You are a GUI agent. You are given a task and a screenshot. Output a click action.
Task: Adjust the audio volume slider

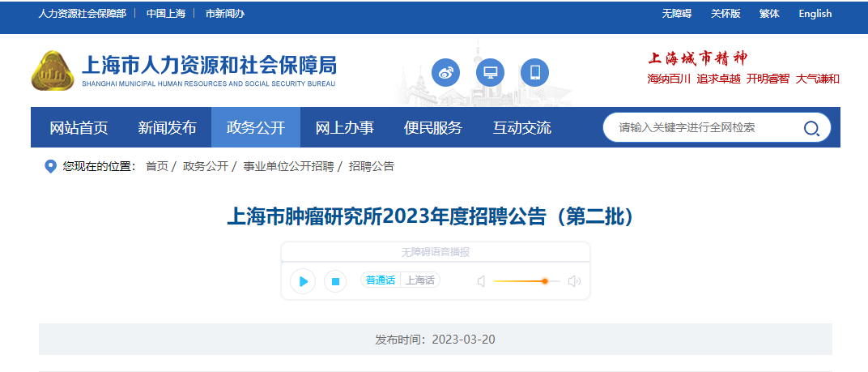526,281
